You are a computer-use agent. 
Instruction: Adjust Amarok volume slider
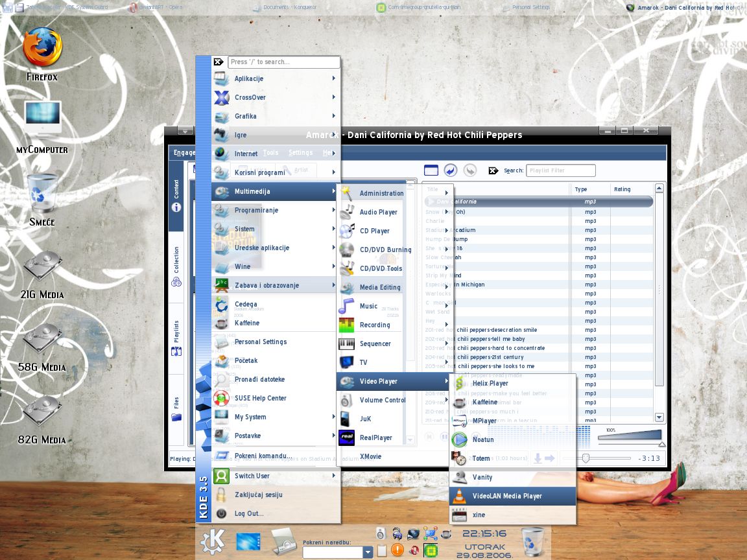click(630, 436)
